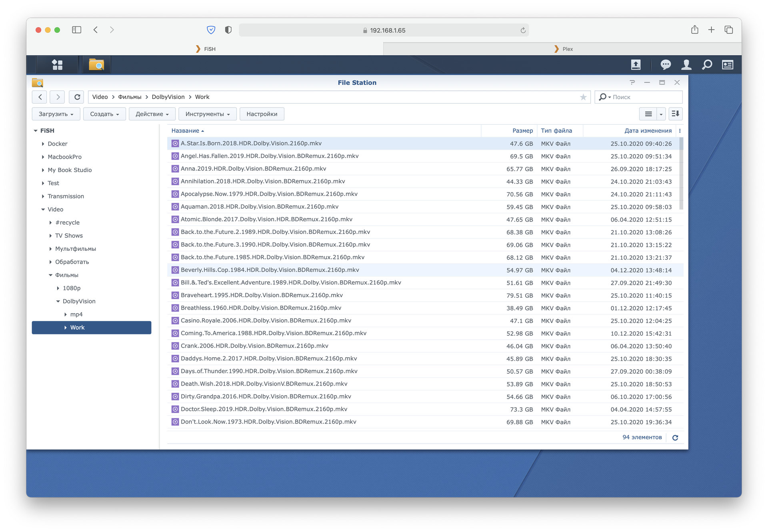Click the DSM search magnifier icon
The width and height of the screenshot is (768, 532).
pyautogui.click(x=707, y=64)
